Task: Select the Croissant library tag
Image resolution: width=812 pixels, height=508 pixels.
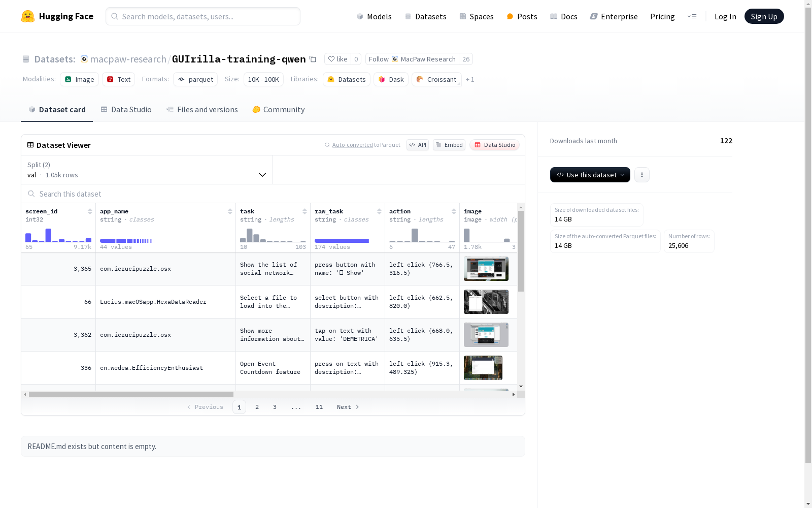Action: [436, 79]
